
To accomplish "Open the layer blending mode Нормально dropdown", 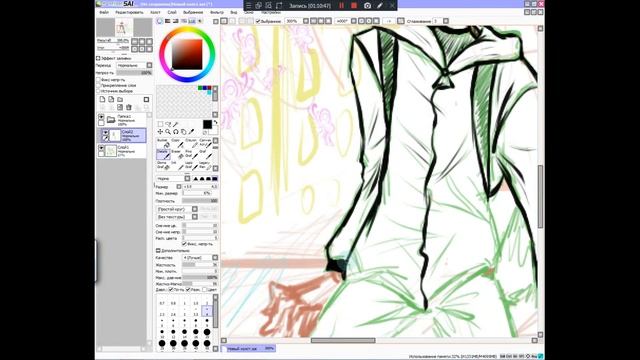I will click(134, 65).
